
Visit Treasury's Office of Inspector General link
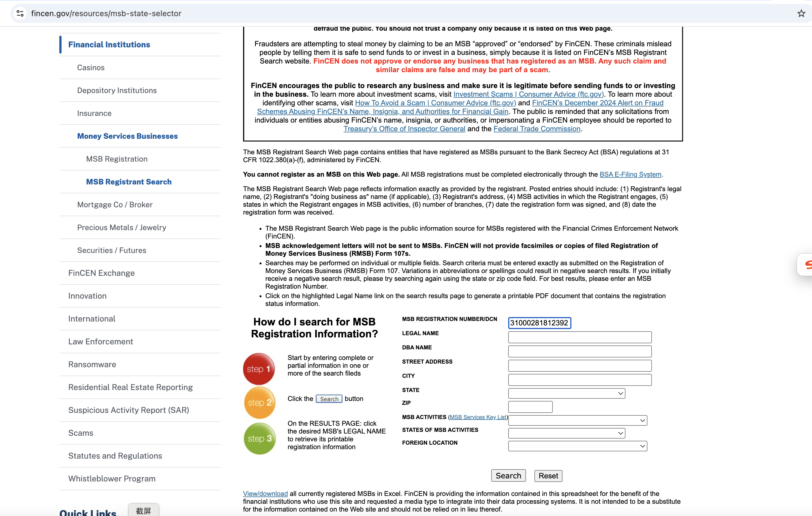404,129
